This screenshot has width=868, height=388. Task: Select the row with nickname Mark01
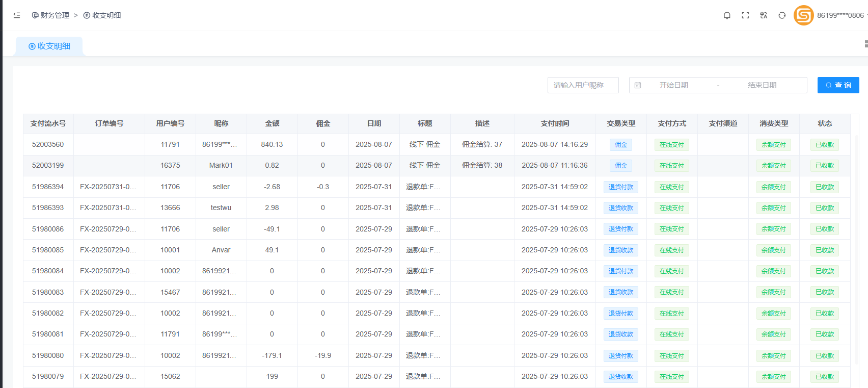coord(221,165)
